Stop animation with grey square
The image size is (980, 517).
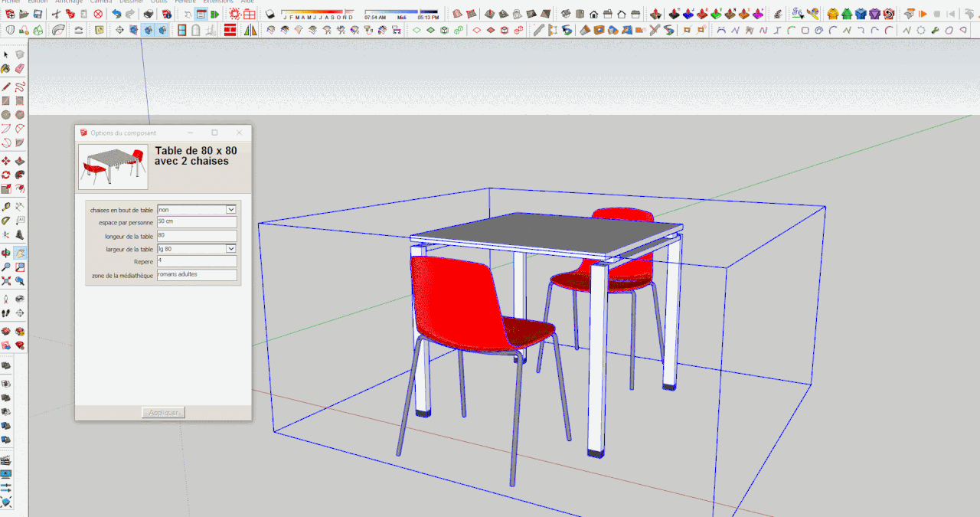tap(936, 14)
